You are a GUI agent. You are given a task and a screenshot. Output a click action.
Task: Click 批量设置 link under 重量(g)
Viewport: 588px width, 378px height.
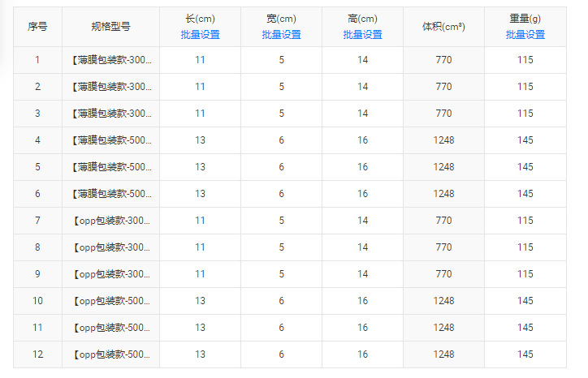coord(525,35)
